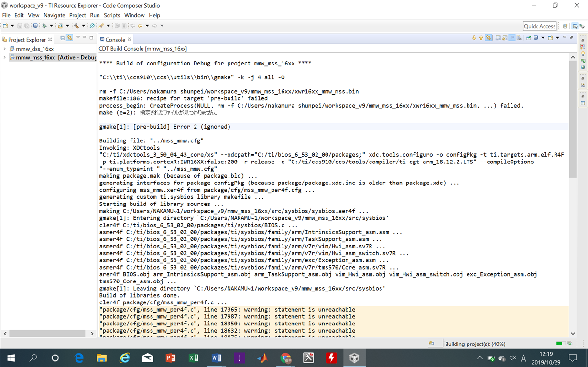This screenshot has width=588, height=367.
Task: Toggle Scroll Lock in console toolbar
Action: [x=505, y=38]
